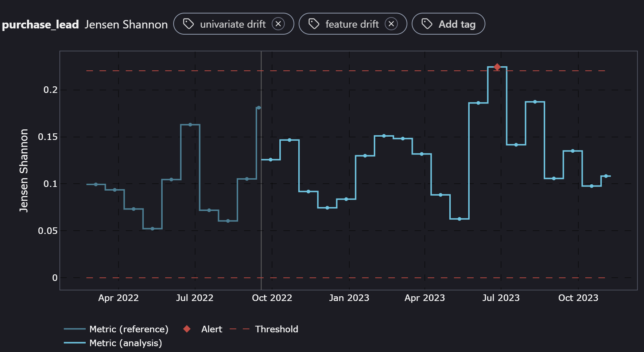This screenshot has width=644, height=352.
Task: Click the final analysis data point after Oct 2023
Action: point(606,176)
